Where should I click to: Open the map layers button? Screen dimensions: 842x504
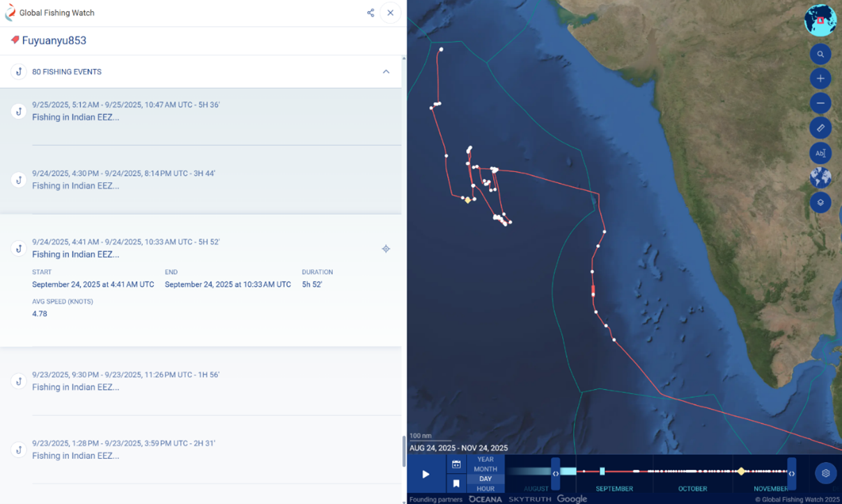coord(820,203)
